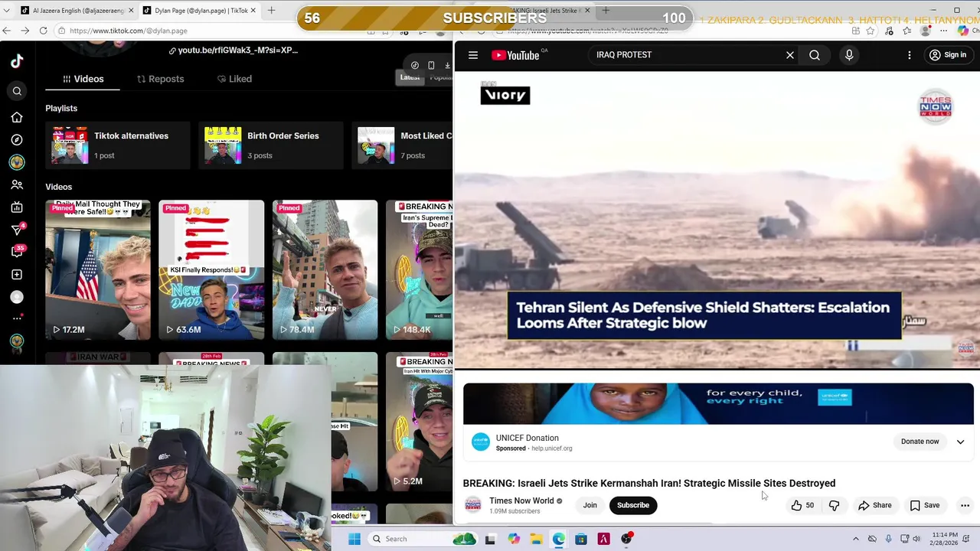The image size is (980, 551).
Task: Click UNICEF every child banner ad
Action: click(x=718, y=403)
